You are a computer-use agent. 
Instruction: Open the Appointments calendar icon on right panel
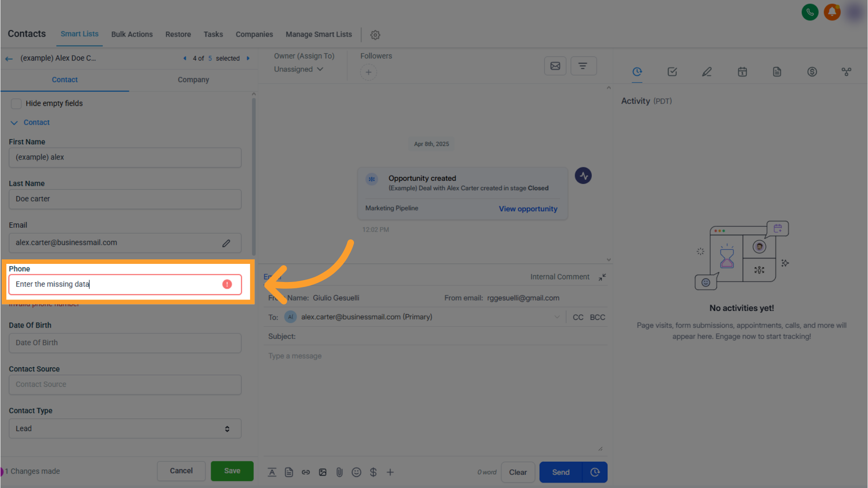pos(742,72)
